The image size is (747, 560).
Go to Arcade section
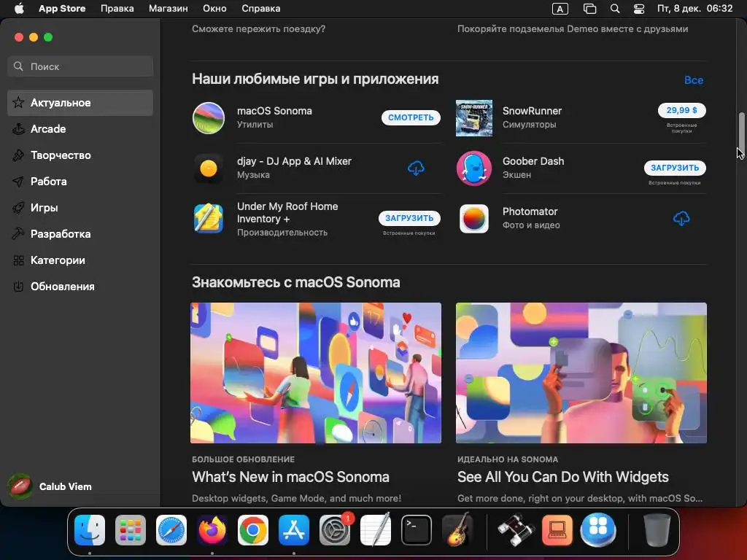click(x=80, y=129)
